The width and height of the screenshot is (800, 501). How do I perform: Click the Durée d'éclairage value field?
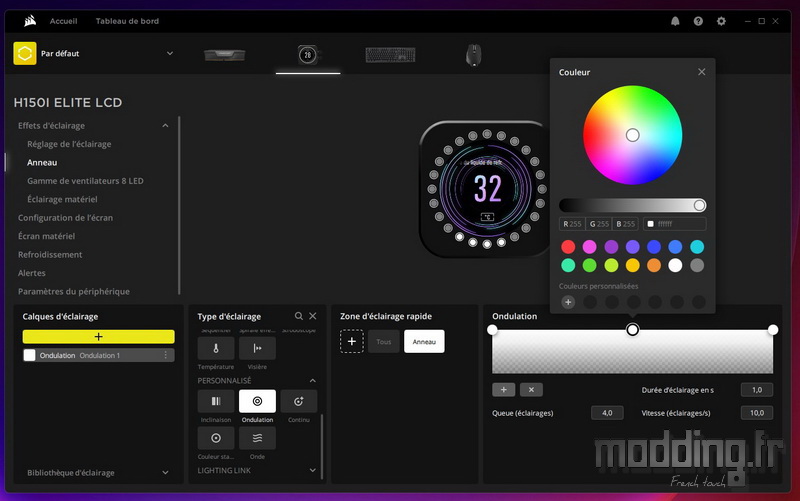[757, 390]
